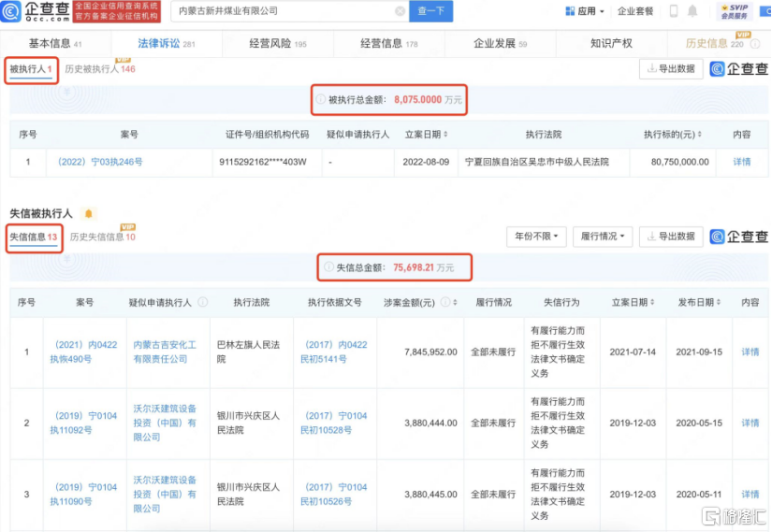Open document (2017) 宁0104民初10528号
The width and height of the screenshot is (772, 532).
pyautogui.click(x=335, y=423)
